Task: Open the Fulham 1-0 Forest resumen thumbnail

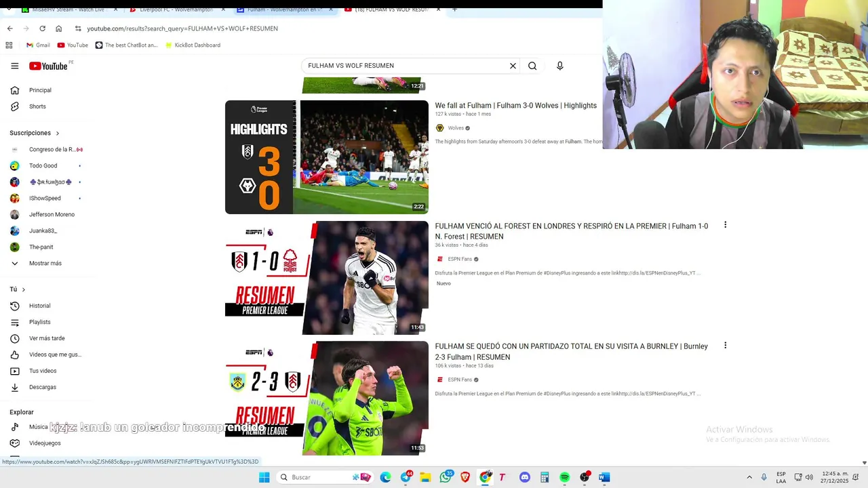Action: [x=327, y=278]
